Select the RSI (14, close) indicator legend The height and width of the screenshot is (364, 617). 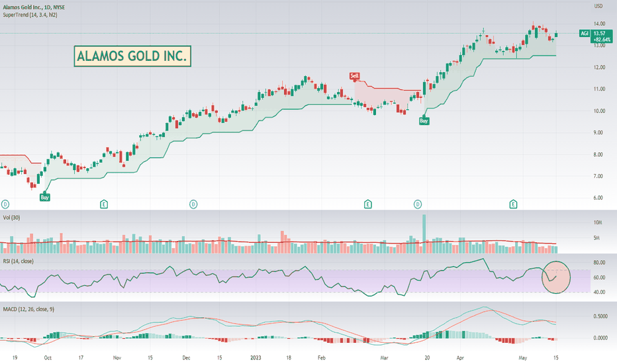[18, 261]
